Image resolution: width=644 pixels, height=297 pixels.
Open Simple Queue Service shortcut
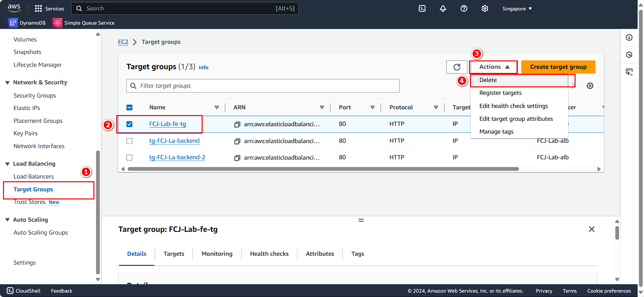click(84, 23)
